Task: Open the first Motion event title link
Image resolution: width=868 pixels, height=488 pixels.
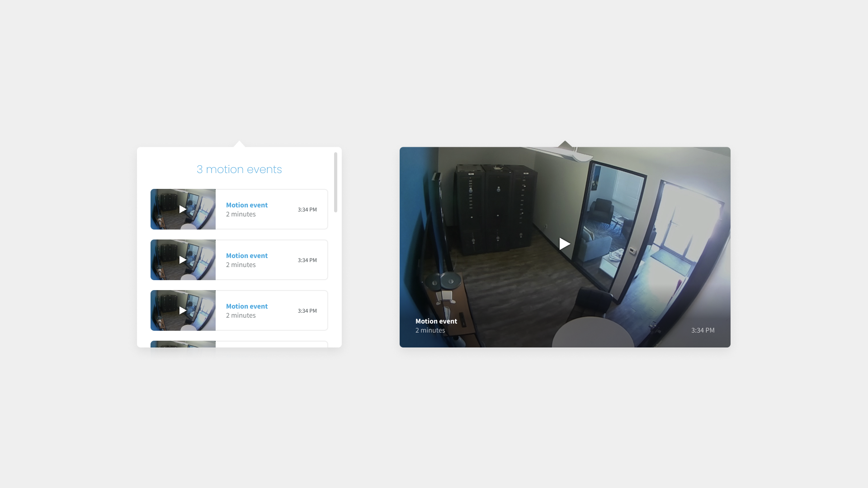Action: point(247,205)
